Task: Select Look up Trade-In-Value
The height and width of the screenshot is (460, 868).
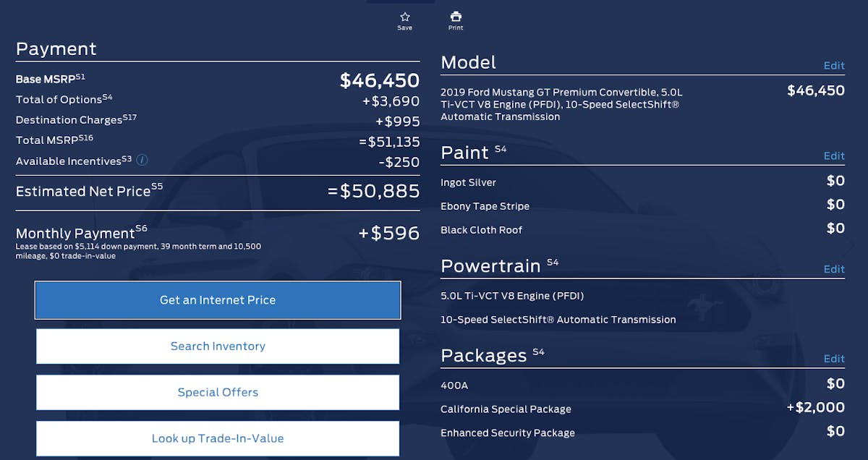Action: (218, 439)
